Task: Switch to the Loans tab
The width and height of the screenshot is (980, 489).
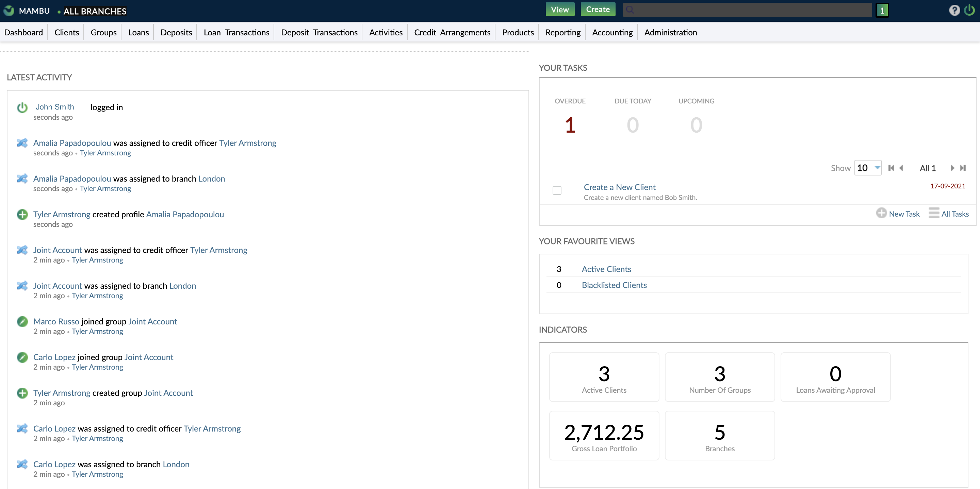Action: [138, 32]
